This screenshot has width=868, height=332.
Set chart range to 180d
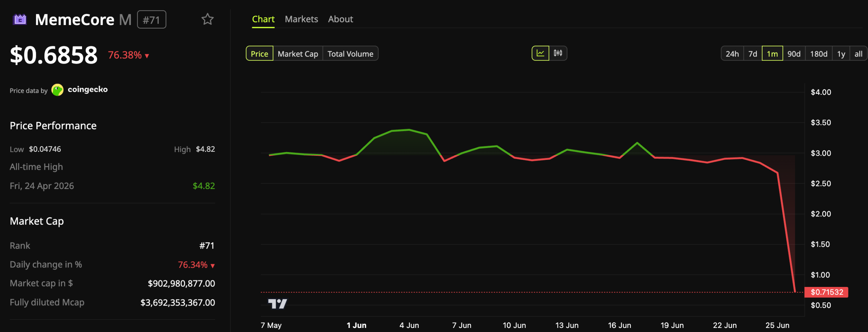pos(818,54)
